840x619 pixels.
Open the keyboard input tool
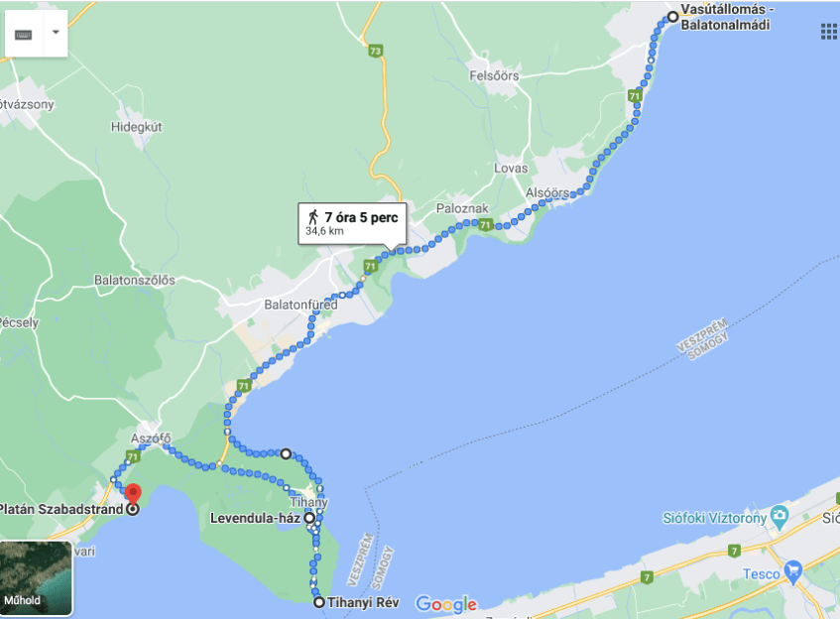pyautogui.click(x=24, y=34)
